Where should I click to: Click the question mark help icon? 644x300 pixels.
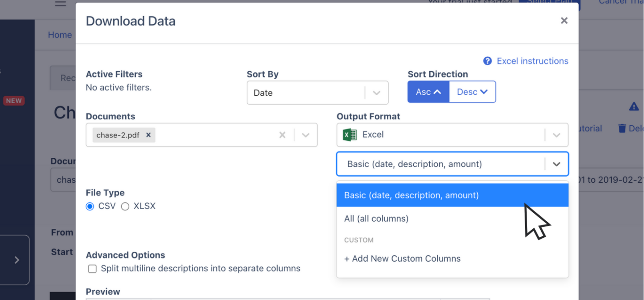(487, 61)
